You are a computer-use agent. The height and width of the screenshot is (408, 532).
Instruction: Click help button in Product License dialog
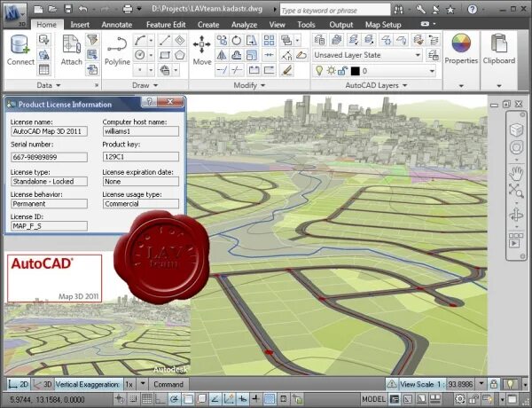pyautogui.click(x=149, y=101)
